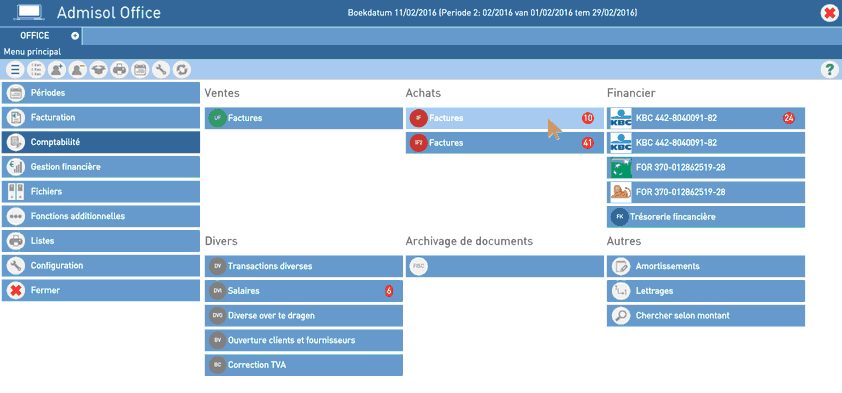Screen dimensions: 842x393
Task: Click the Gestion financière euro chart icon
Action: click(16, 167)
